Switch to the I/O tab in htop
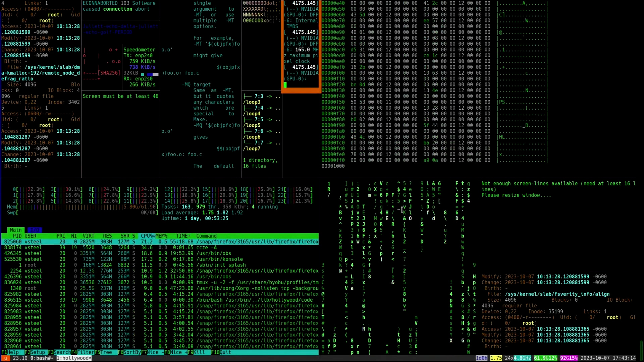The height and width of the screenshot is (362, 644). 34,230
